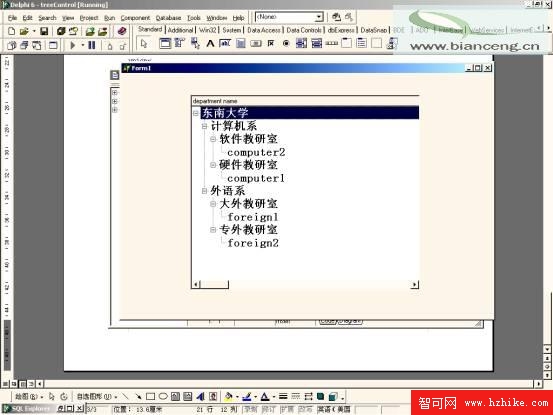Viewport: 553px width, 415px height.
Task: Switch to the dbExpress palette tab
Action: 341,30
